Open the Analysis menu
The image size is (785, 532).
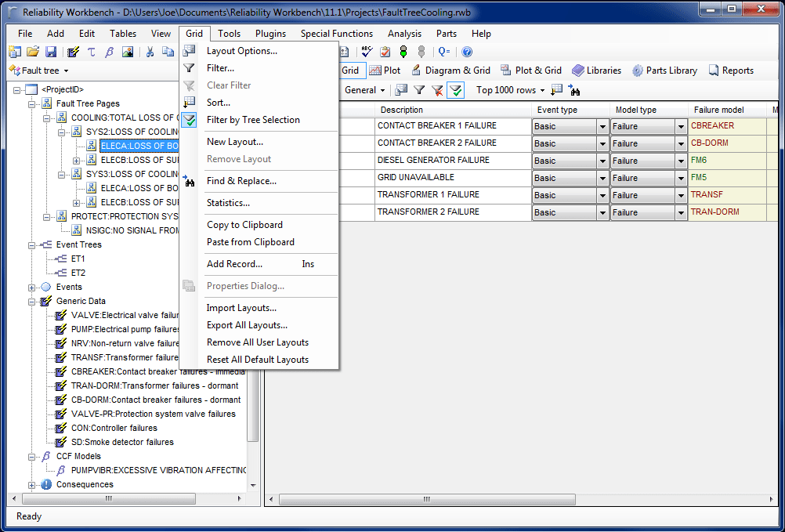tap(404, 34)
